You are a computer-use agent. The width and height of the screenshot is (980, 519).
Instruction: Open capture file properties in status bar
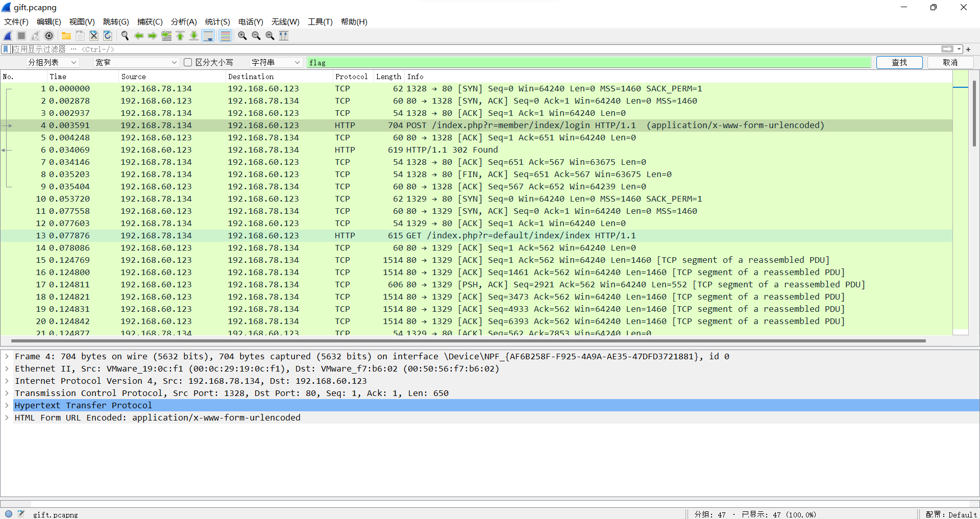point(21,514)
